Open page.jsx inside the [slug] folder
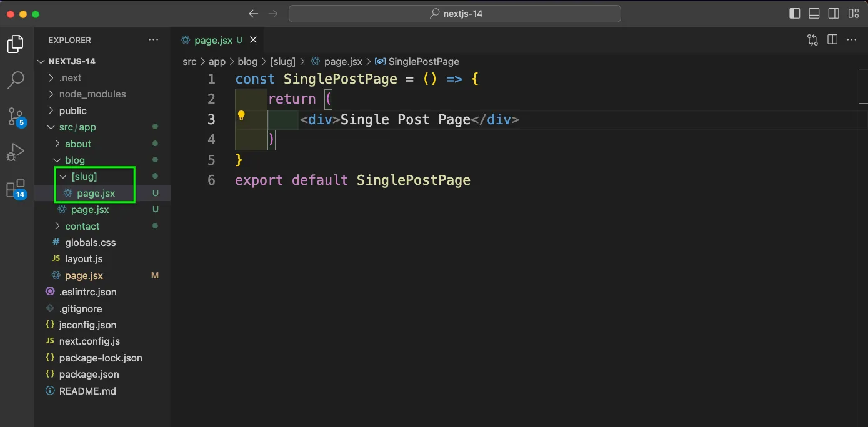This screenshot has height=427, width=868. 102,193
